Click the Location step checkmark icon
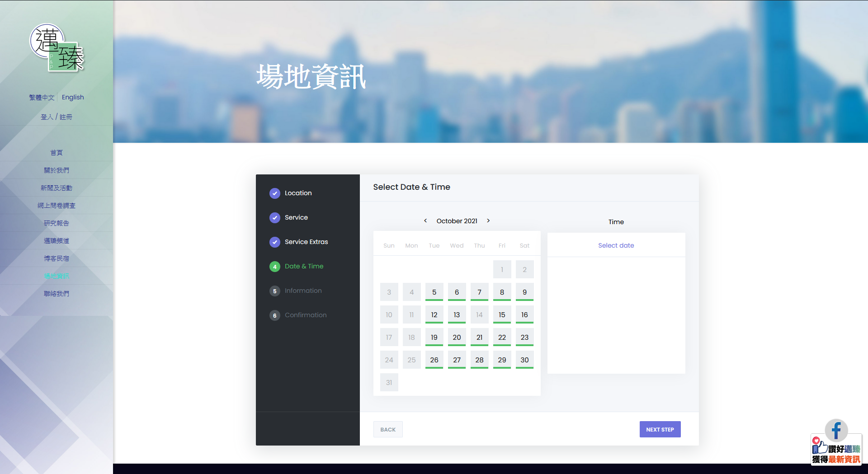The height and width of the screenshot is (474, 868). (x=275, y=193)
